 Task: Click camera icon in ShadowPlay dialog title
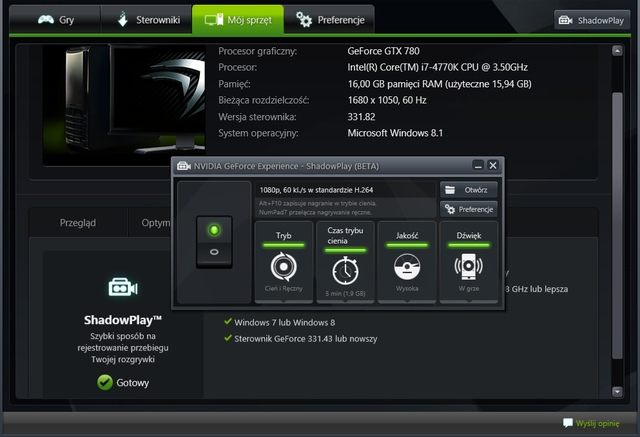pyautogui.click(x=184, y=166)
